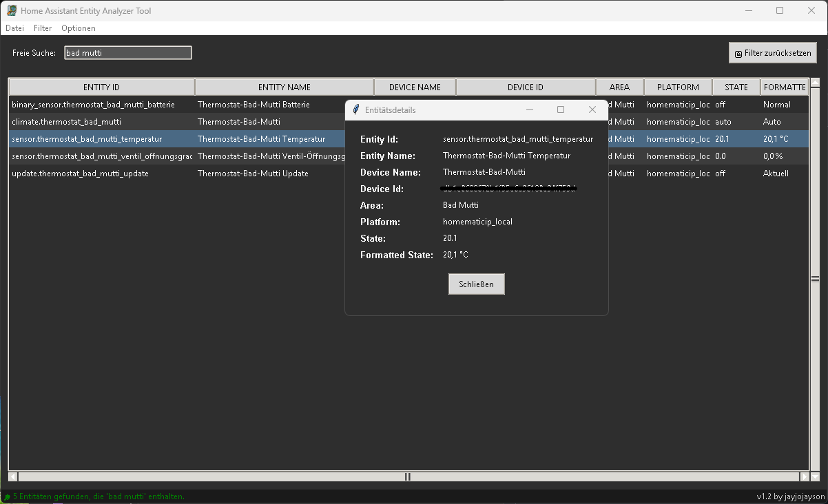This screenshot has width=828, height=504.
Task: Close the Entitätsdetails dialog with X
Action: pos(592,109)
